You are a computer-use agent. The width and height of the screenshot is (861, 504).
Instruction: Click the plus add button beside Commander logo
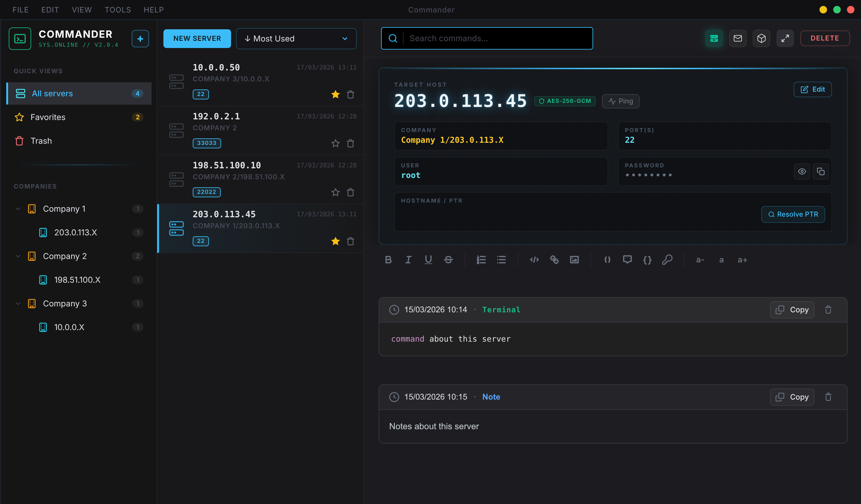click(140, 39)
